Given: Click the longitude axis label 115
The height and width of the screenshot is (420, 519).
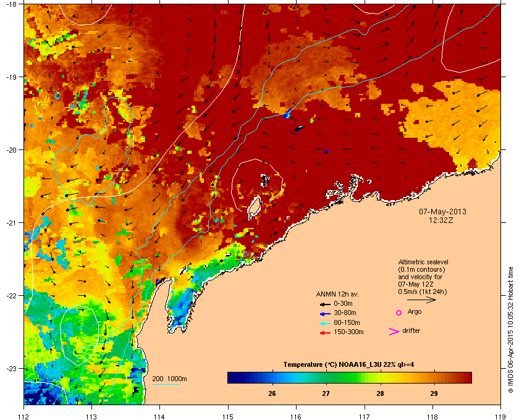Looking at the screenshot, I should click(228, 416).
